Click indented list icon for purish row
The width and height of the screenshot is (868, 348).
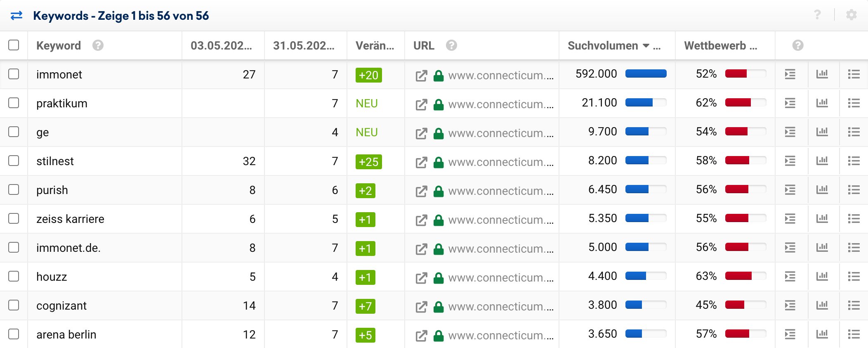click(790, 190)
